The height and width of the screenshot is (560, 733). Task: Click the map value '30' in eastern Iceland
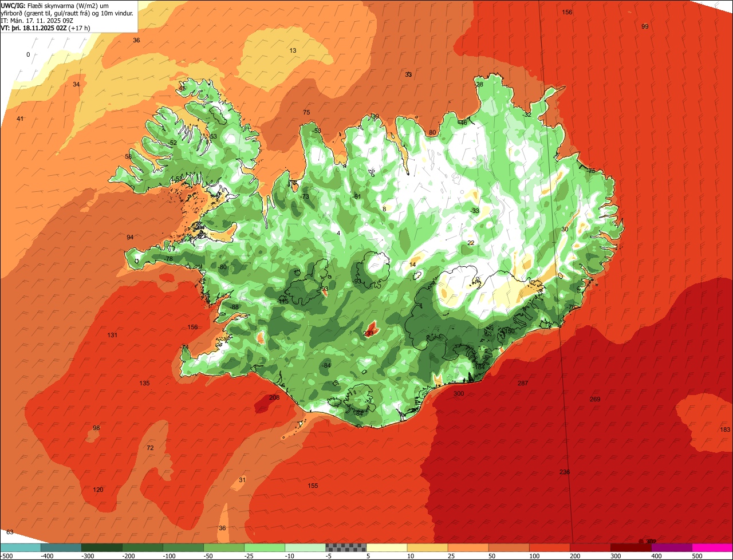click(x=565, y=229)
